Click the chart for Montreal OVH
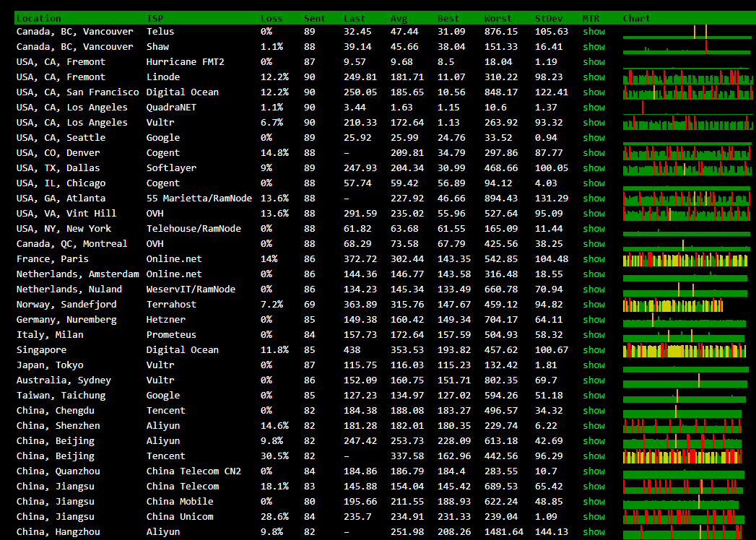The height and width of the screenshot is (540, 756). click(x=687, y=244)
